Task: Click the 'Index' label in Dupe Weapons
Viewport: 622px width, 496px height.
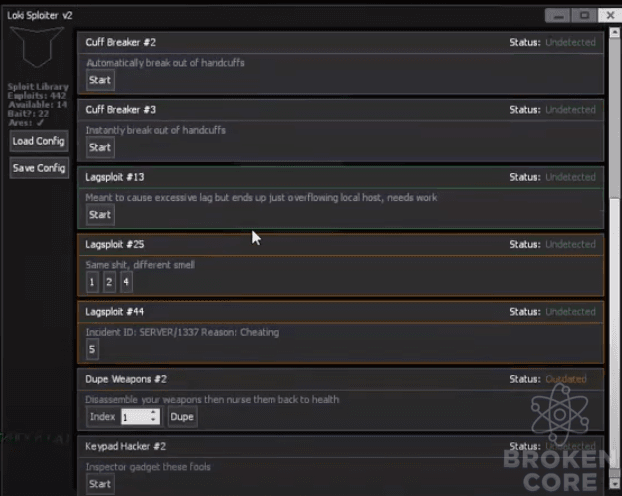Action: 102,417
